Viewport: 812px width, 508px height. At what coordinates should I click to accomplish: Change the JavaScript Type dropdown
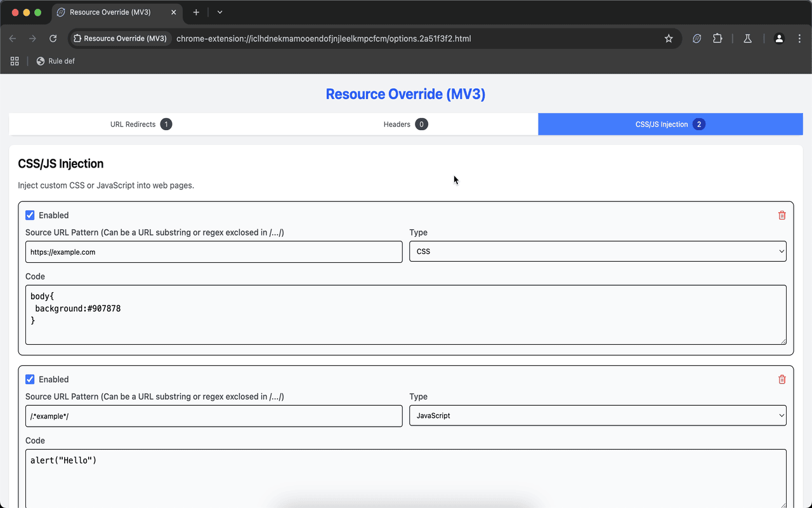pyautogui.click(x=598, y=415)
